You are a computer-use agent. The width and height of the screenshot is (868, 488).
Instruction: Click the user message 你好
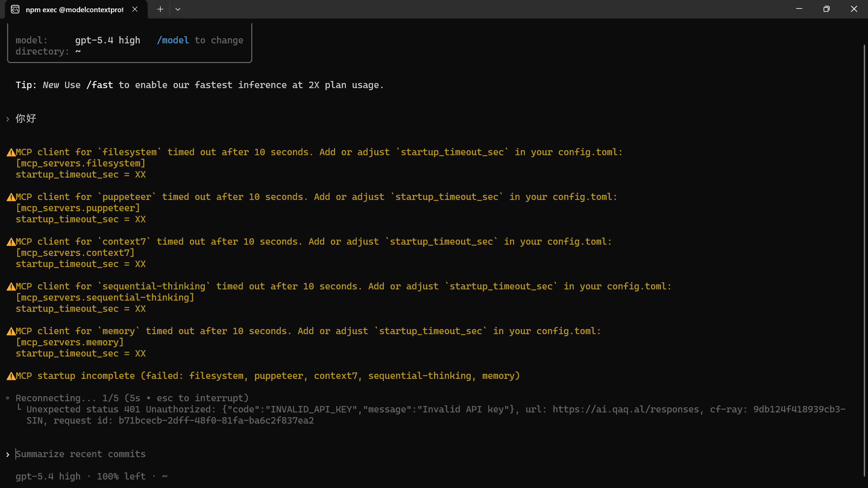click(x=26, y=119)
